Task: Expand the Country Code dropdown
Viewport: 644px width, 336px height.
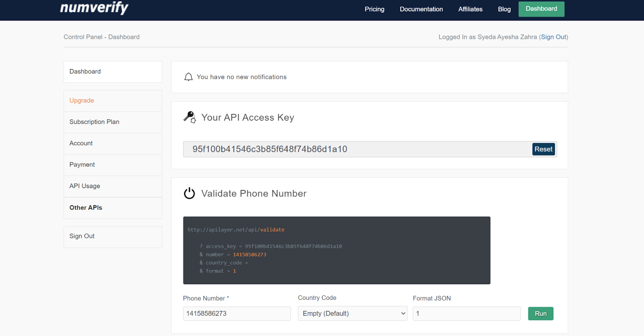Action: click(x=353, y=313)
